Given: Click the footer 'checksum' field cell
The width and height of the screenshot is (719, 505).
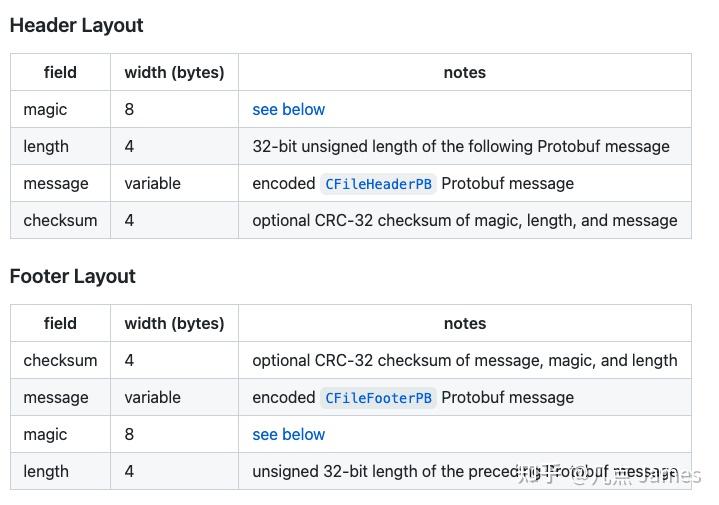Looking at the screenshot, I should pos(60,360).
